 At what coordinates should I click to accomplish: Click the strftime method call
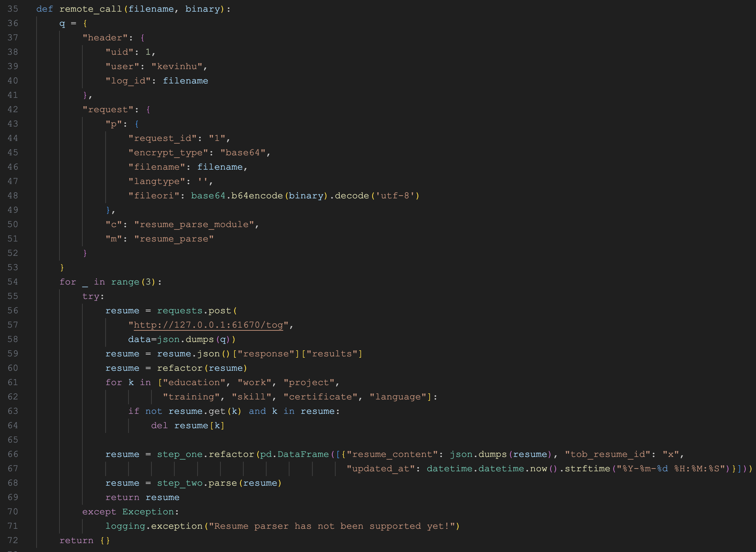pyautogui.click(x=588, y=469)
